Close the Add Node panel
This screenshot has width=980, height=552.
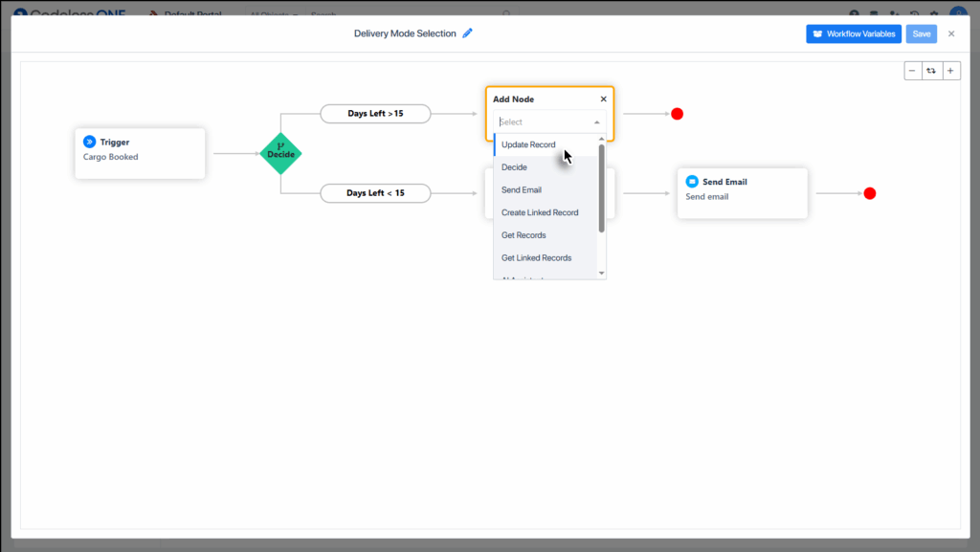point(603,99)
